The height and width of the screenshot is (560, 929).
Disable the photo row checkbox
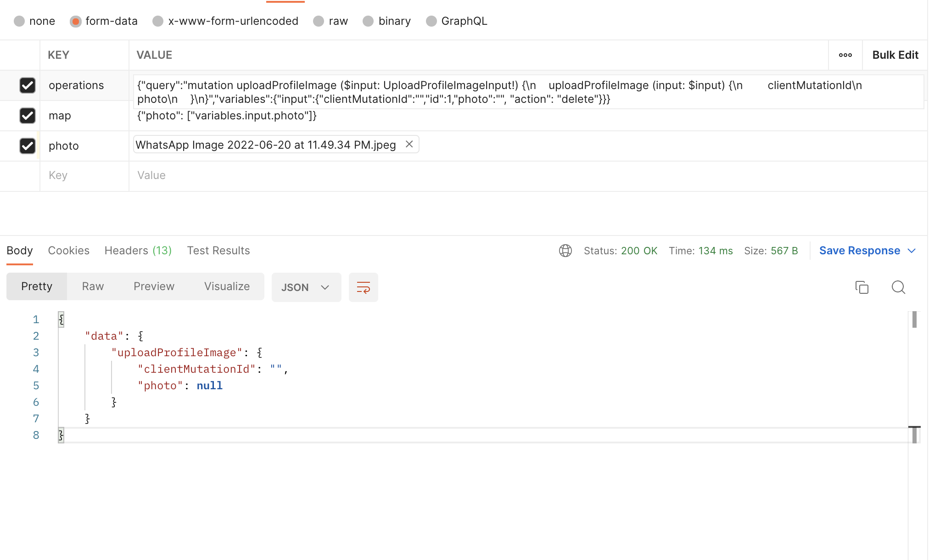tap(28, 146)
